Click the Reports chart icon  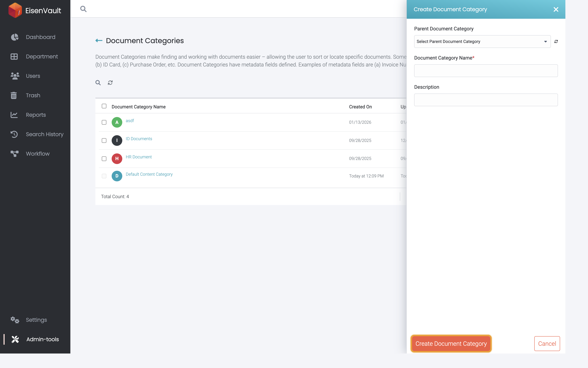(14, 115)
